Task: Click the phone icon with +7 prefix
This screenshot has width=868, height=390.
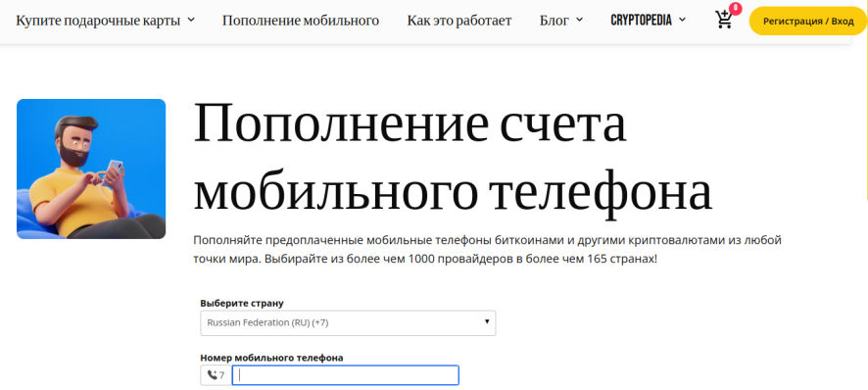Action: 216,375
